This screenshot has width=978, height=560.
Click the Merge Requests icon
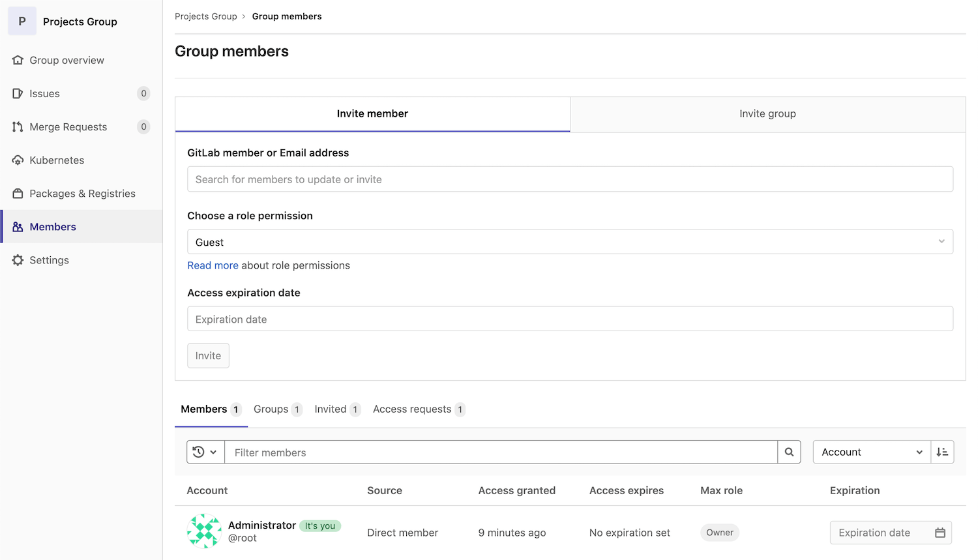18,126
